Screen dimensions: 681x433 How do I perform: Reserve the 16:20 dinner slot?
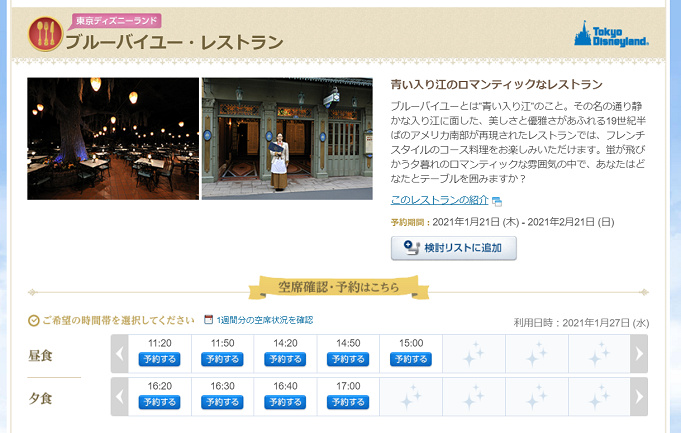click(159, 402)
